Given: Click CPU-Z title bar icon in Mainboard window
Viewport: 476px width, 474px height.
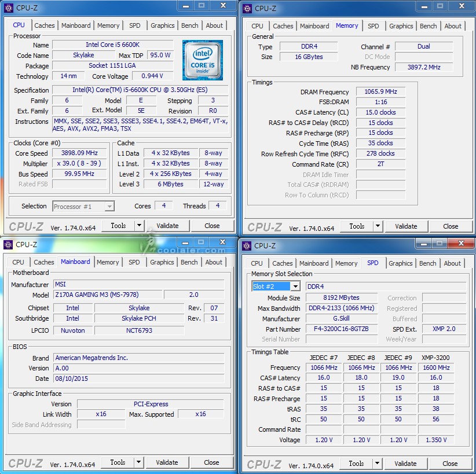Looking at the screenshot, I should point(9,244).
